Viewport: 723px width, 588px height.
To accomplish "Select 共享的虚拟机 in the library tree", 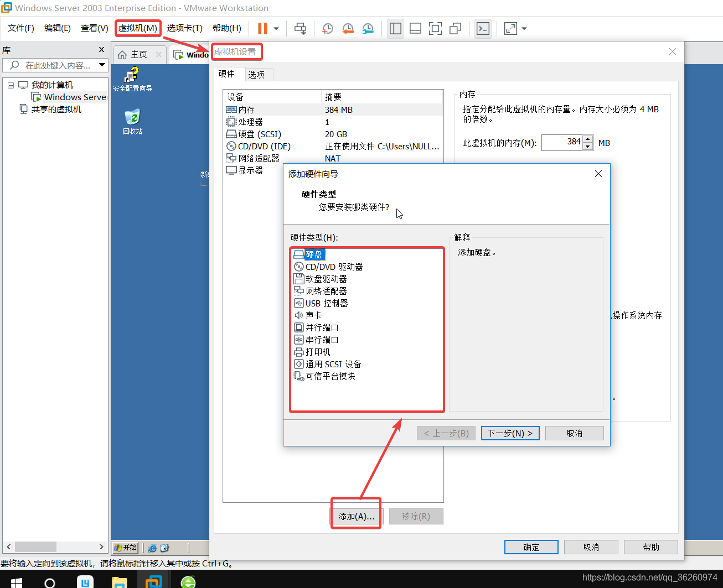I will point(50,110).
